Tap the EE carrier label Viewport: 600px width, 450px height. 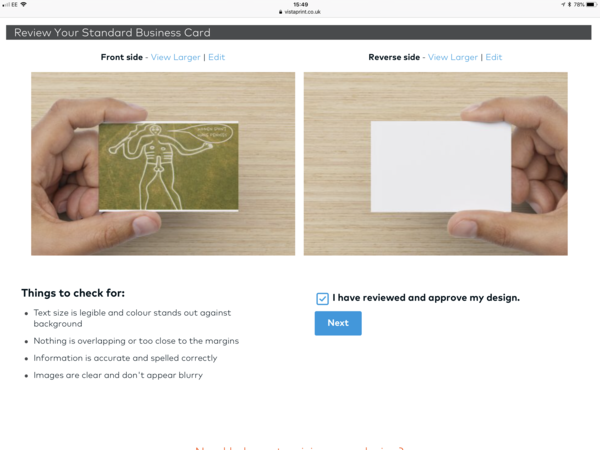tap(15, 5)
